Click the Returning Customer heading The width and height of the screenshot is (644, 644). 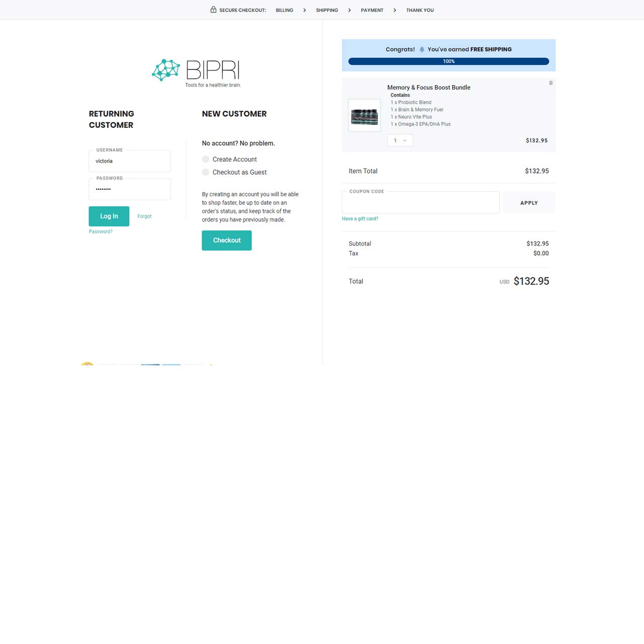coord(112,119)
